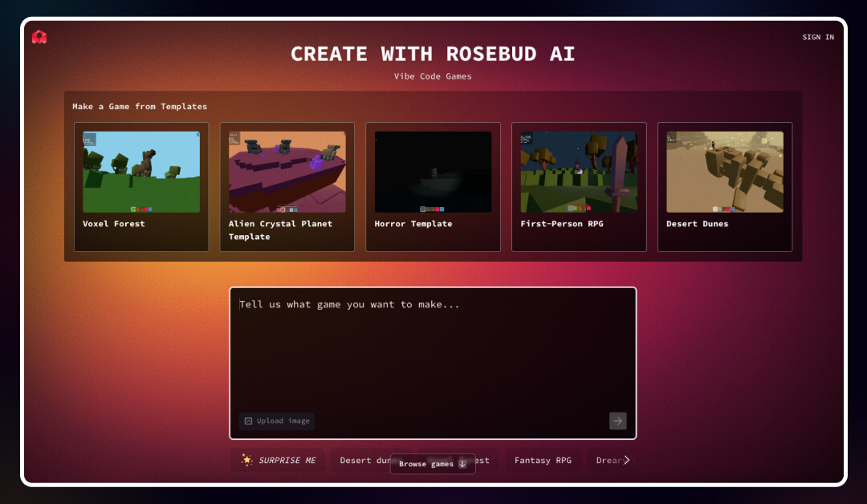The height and width of the screenshot is (504, 867).
Task: Select the Voxel Forest title text
Action: (x=114, y=224)
